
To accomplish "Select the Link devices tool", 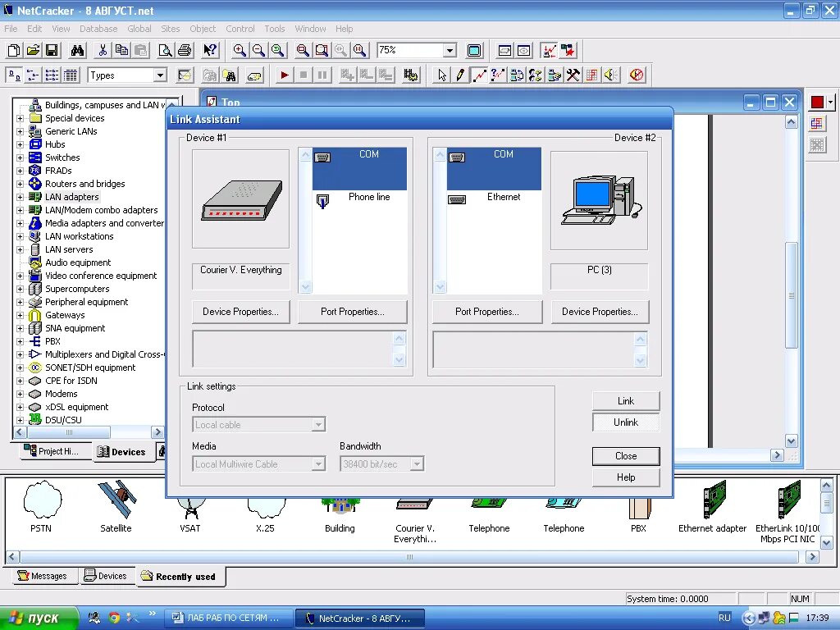I will click(x=479, y=75).
